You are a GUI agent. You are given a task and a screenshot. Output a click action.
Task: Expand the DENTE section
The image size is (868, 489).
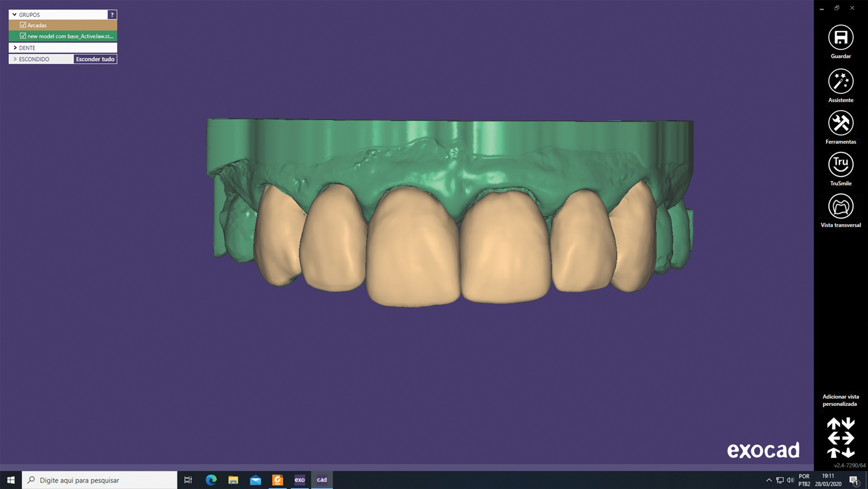15,48
